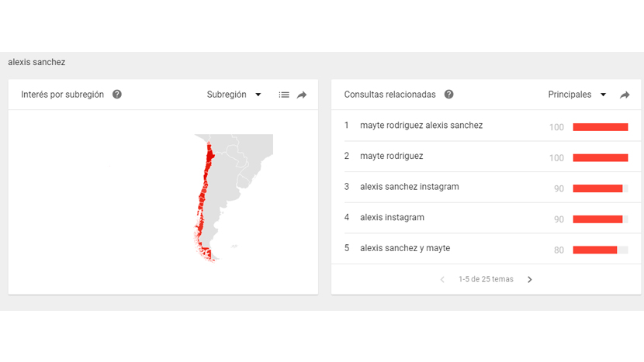Switch subregion map to list view
The image size is (644, 362).
point(284,95)
